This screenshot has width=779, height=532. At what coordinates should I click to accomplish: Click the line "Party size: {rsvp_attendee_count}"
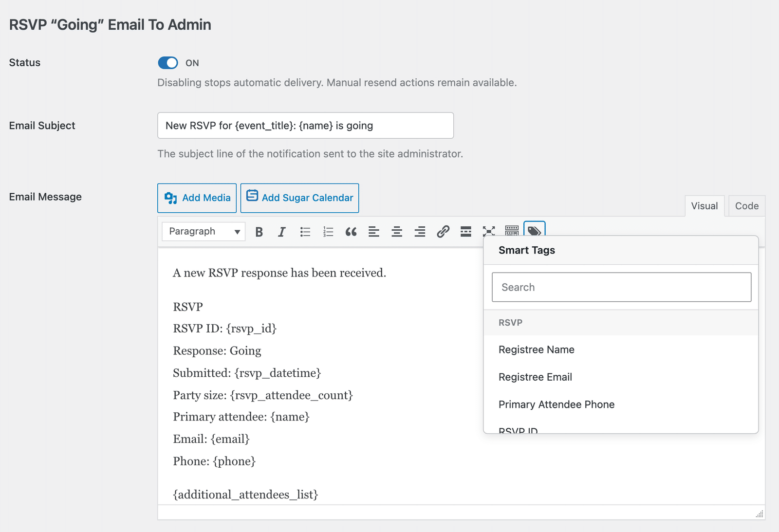263,395
